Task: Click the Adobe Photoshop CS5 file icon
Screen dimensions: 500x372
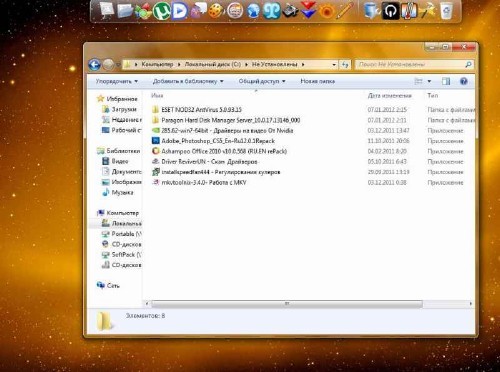Action: pos(155,141)
